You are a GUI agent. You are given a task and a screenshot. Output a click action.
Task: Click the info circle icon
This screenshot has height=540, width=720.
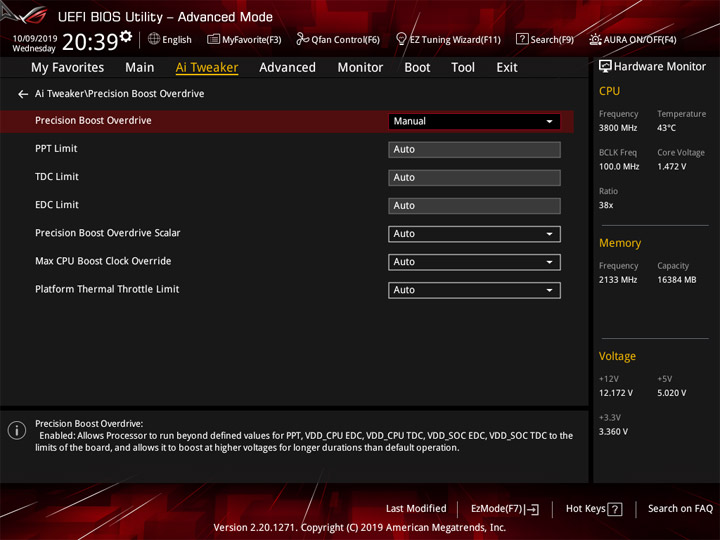17,431
